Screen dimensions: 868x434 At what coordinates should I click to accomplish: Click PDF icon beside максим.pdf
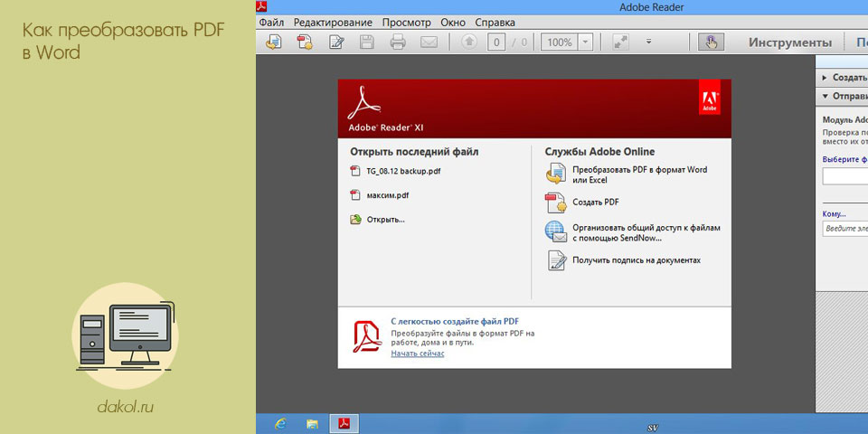tap(355, 195)
